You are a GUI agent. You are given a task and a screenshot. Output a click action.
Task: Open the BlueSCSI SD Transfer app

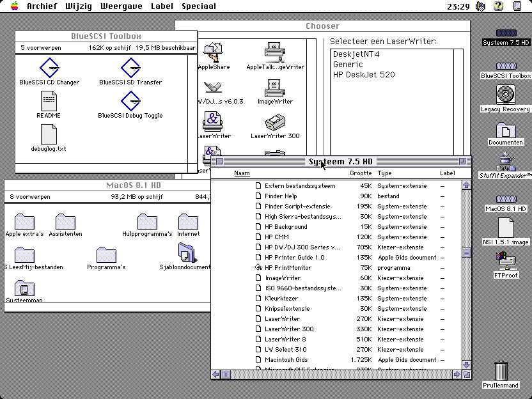tap(130, 68)
